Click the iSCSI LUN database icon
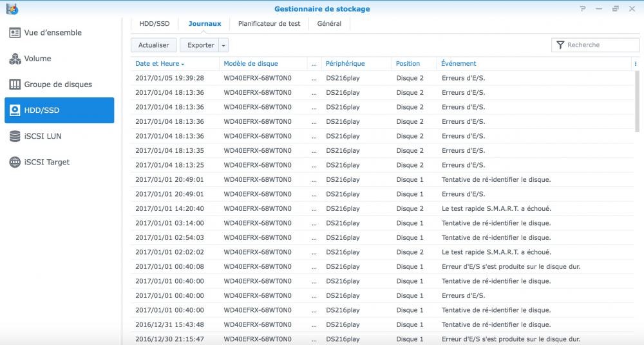Viewport: 644px width, 345px height. [x=15, y=136]
